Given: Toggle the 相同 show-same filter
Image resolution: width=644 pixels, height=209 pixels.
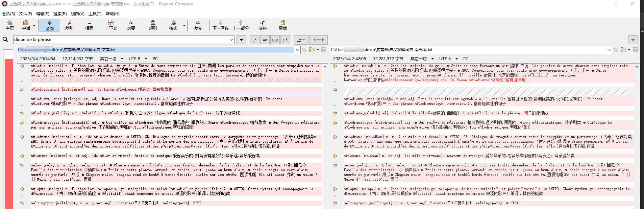Looking at the screenshot, I should pyautogui.click(x=89, y=25).
